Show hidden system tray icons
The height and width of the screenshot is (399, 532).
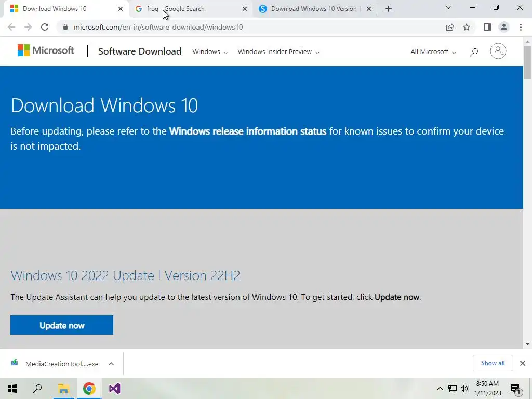click(x=440, y=389)
